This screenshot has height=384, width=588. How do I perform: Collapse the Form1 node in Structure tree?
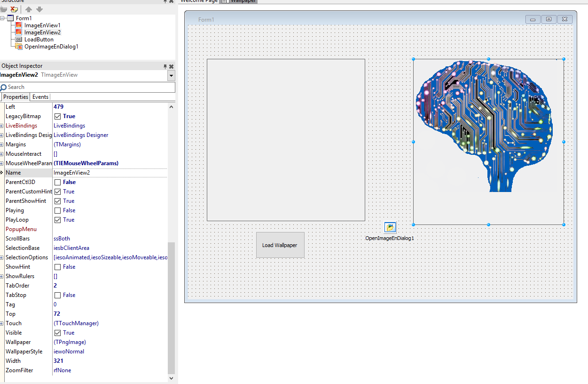[x=2, y=18]
